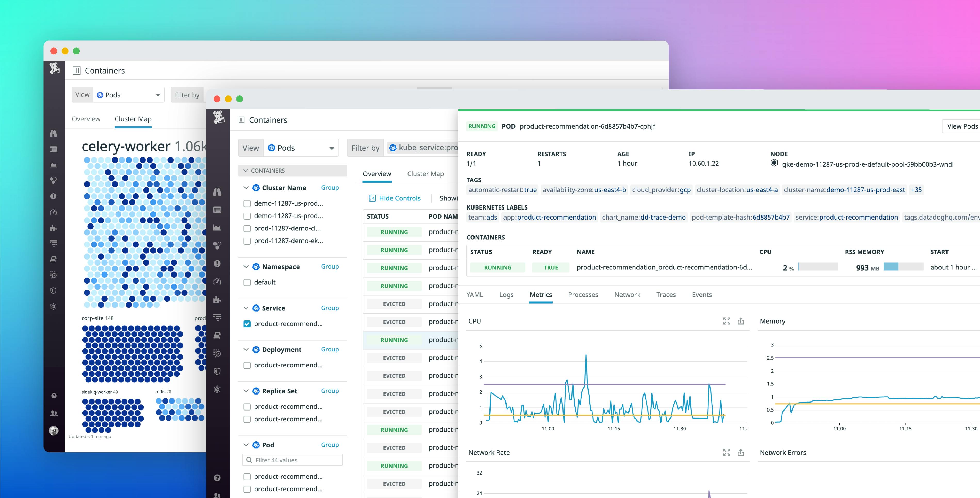980x498 pixels.
Task: Switch to the Cluster Map tab
Action: [425, 174]
